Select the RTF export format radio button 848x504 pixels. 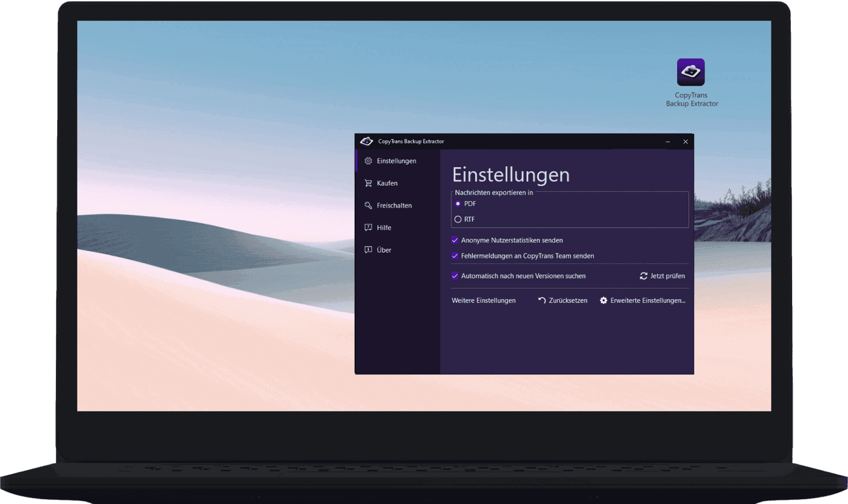(458, 219)
